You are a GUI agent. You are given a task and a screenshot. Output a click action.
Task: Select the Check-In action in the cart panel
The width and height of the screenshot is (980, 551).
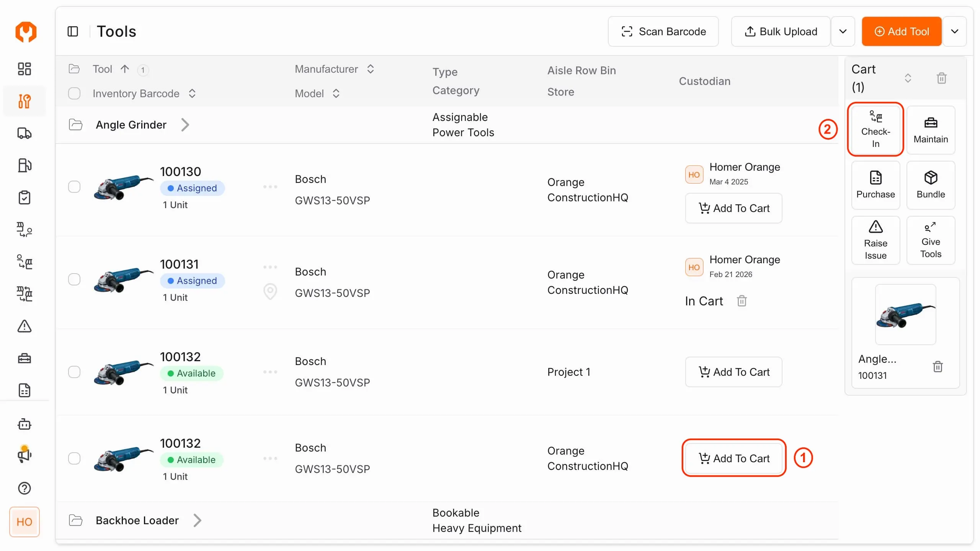(x=875, y=129)
